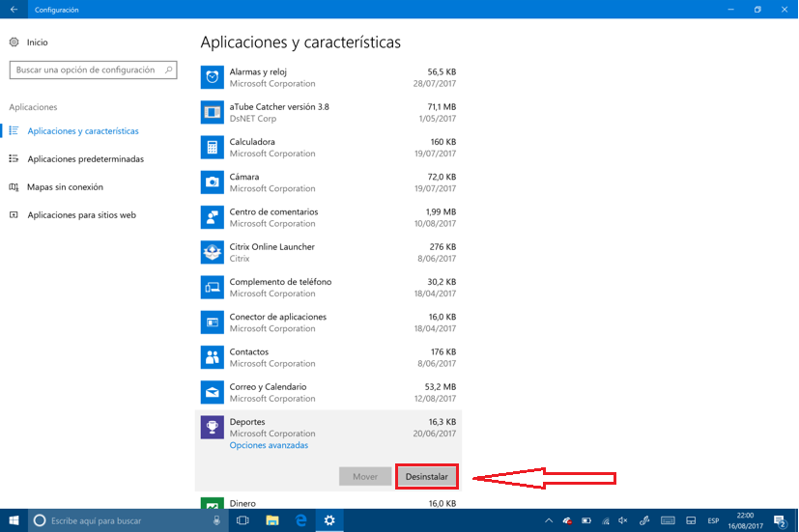This screenshot has width=799, height=532.
Task: Click the Settings gear in the taskbar
Action: 329,520
